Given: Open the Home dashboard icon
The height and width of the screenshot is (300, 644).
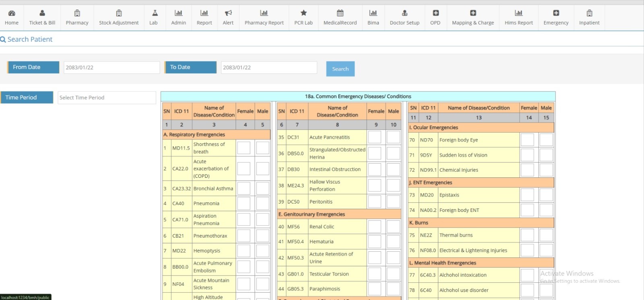Looking at the screenshot, I should (12, 13).
